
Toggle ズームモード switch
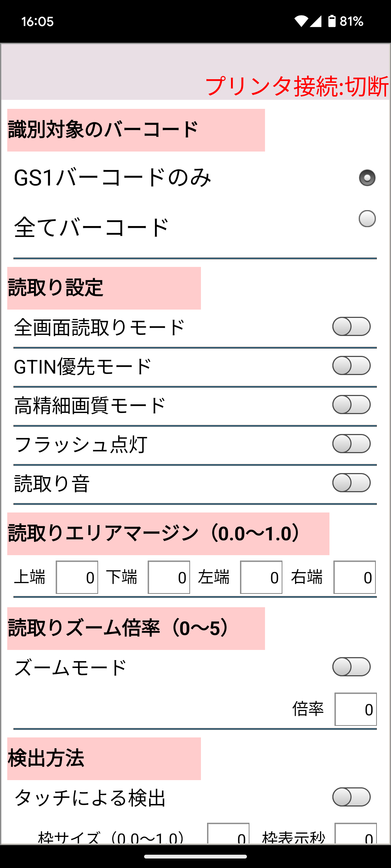coord(351,667)
